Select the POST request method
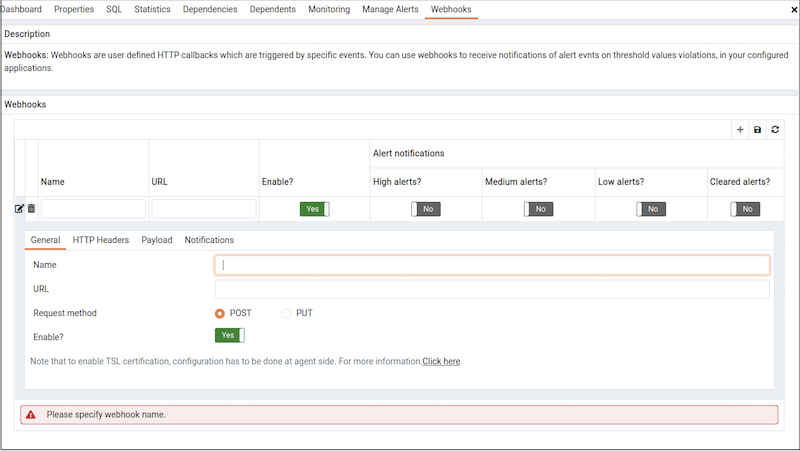Screen dimensions: 800x451 [219, 313]
